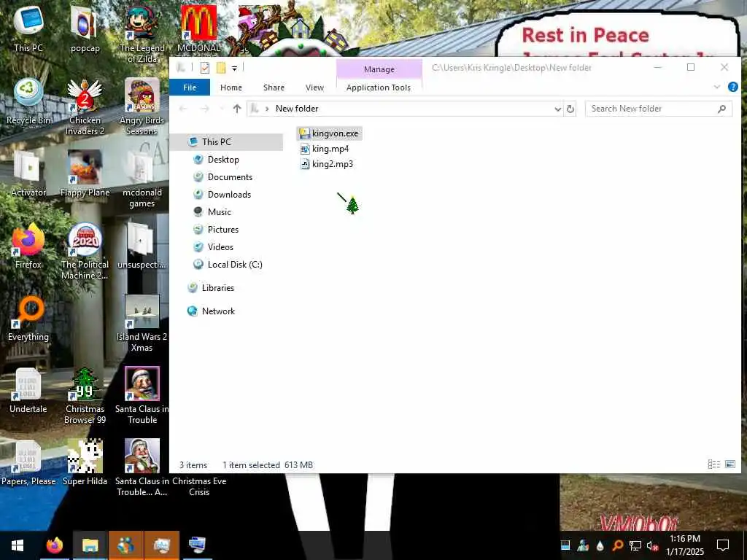Select the Chicken Invaders 2 desktop icon
This screenshot has width=747, height=560.
click(85, 106)
